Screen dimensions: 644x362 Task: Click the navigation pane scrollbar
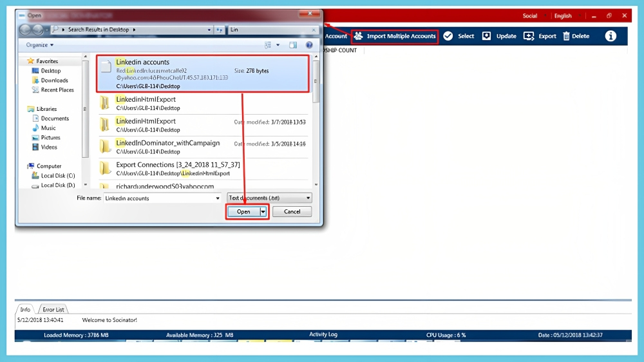tap(86, 109)
